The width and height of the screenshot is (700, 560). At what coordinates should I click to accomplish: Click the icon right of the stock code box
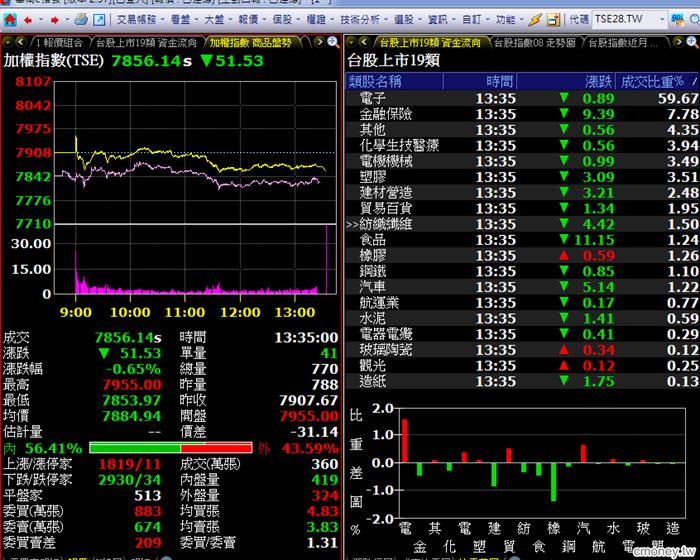(x=678, y=19)
